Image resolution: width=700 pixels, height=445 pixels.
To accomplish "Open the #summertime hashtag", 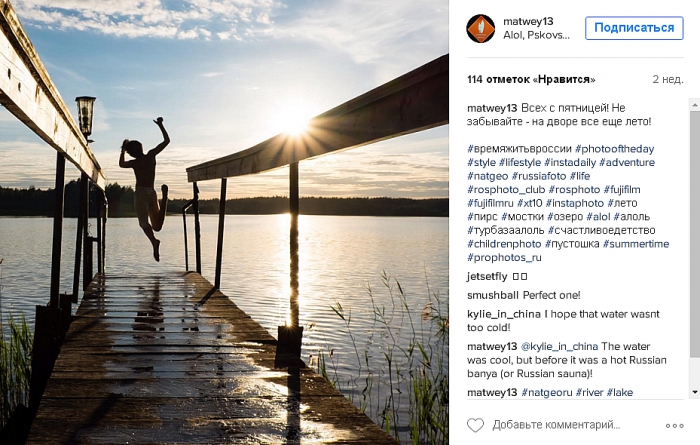I will (636, 244).
